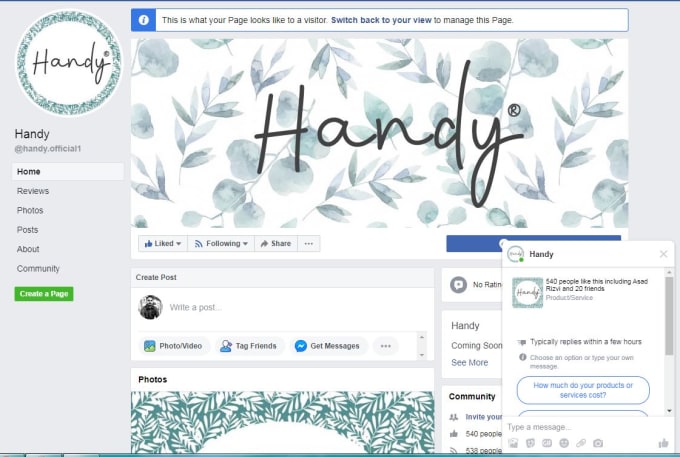Click the attachment link icon in chat

[581, 443]
